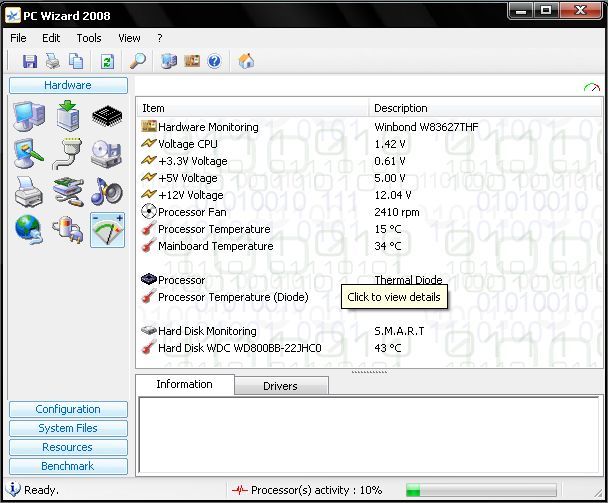Select the Processor chip icon
608x503 pixels.
pos(107,116)
